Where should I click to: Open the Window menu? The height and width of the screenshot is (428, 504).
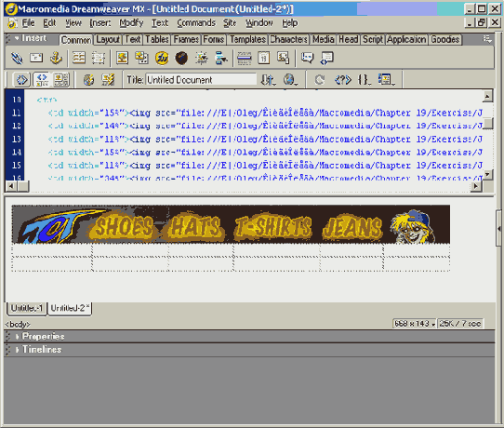coord(259,23)
